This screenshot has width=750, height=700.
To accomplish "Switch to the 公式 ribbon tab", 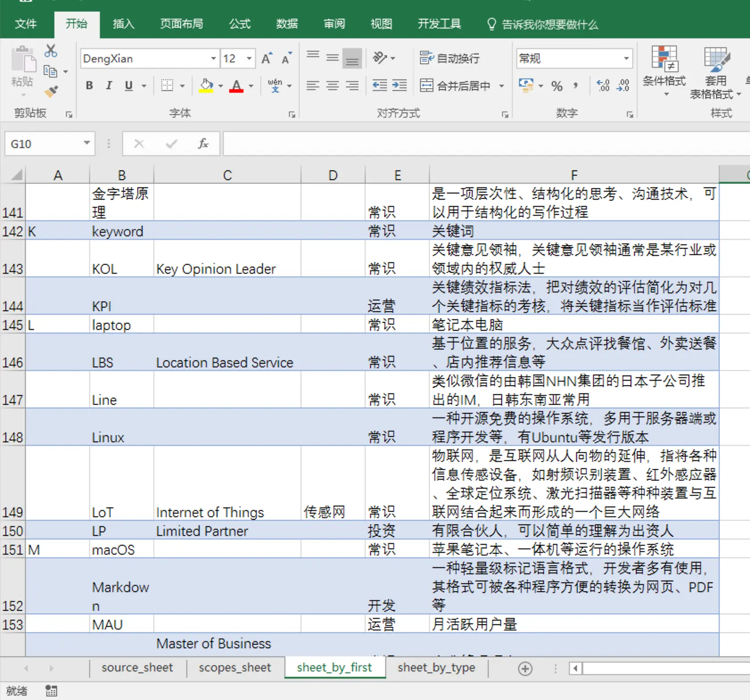I will pos(240,24).
